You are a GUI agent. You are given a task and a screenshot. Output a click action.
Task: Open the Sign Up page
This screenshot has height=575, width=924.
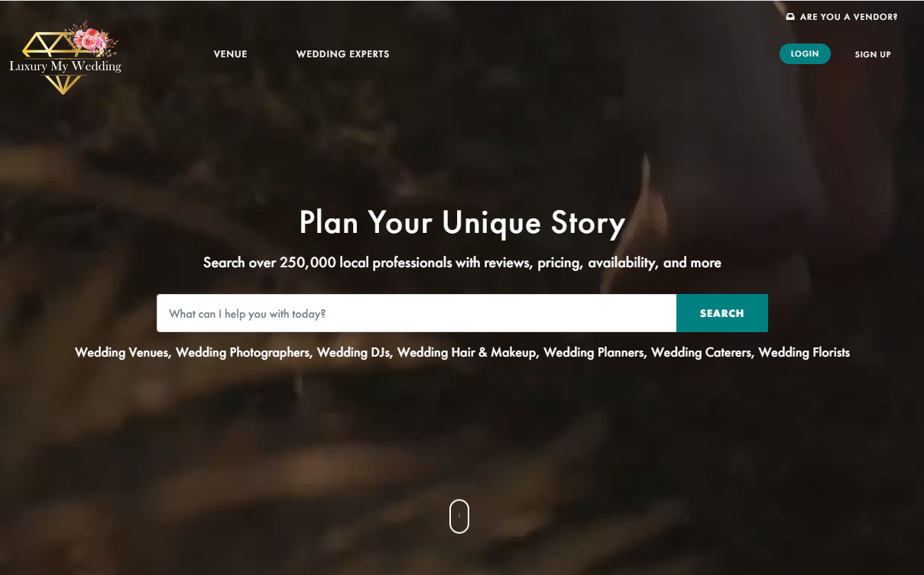pos(873,54)
